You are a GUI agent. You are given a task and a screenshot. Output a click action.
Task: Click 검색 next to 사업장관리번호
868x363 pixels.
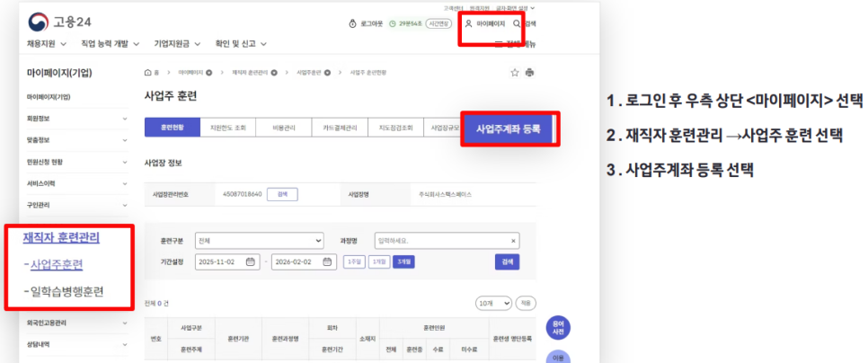click(282, 194)
